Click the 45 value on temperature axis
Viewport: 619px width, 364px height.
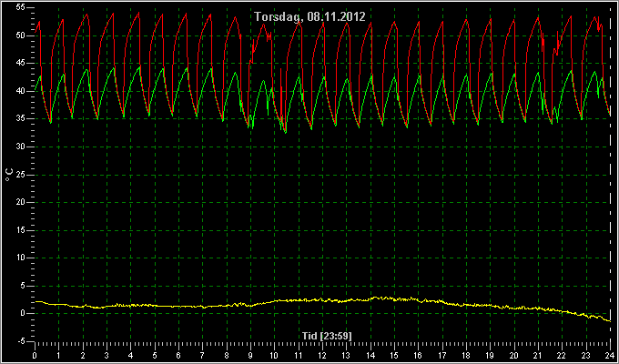(x=20, y=64)
